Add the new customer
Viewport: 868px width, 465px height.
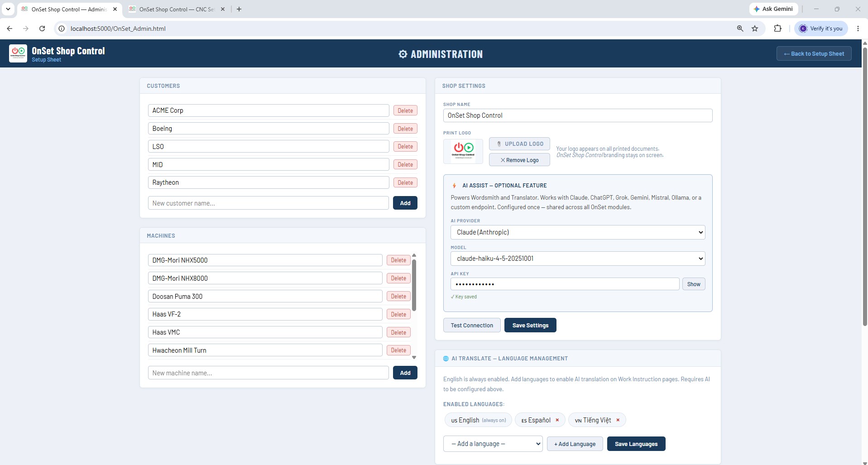pyautogui.click(x=405, y=203)
